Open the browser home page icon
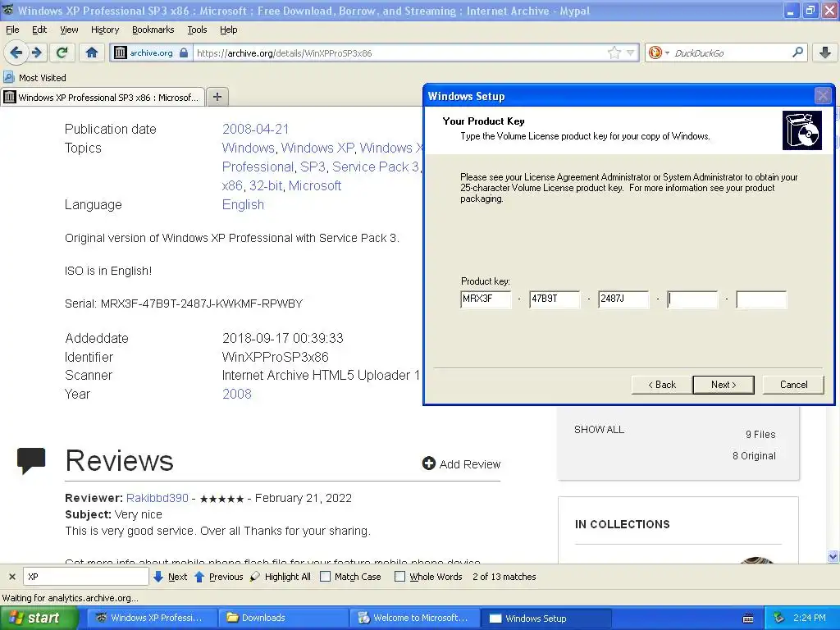840x630 pixels. pyautogui.click(x=92, y=52)
